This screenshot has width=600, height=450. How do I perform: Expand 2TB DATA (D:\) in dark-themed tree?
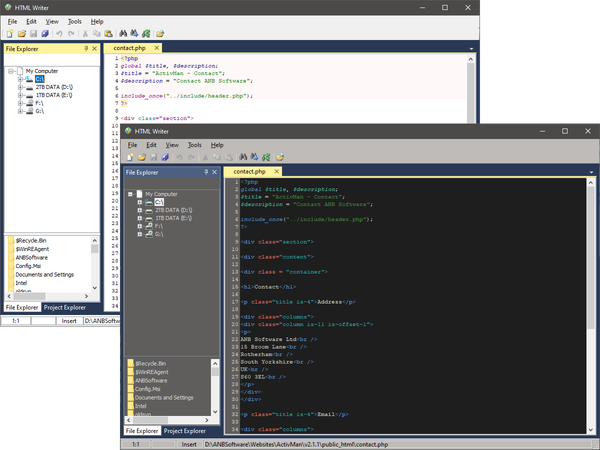tap(139, 211)
